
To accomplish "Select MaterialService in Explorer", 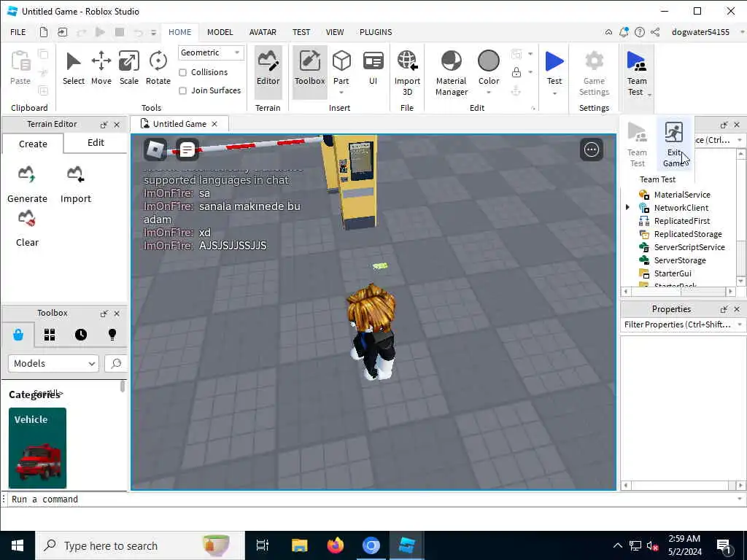I will pos(682,194).
